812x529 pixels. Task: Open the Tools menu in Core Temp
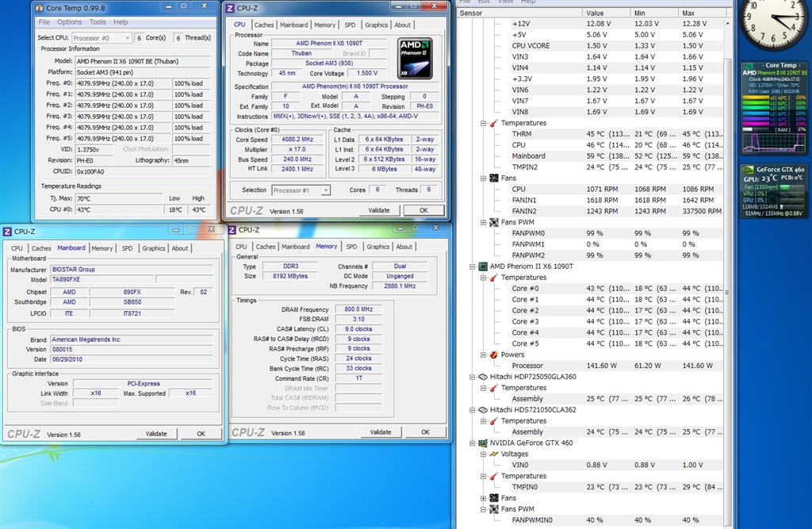[98, 22]
